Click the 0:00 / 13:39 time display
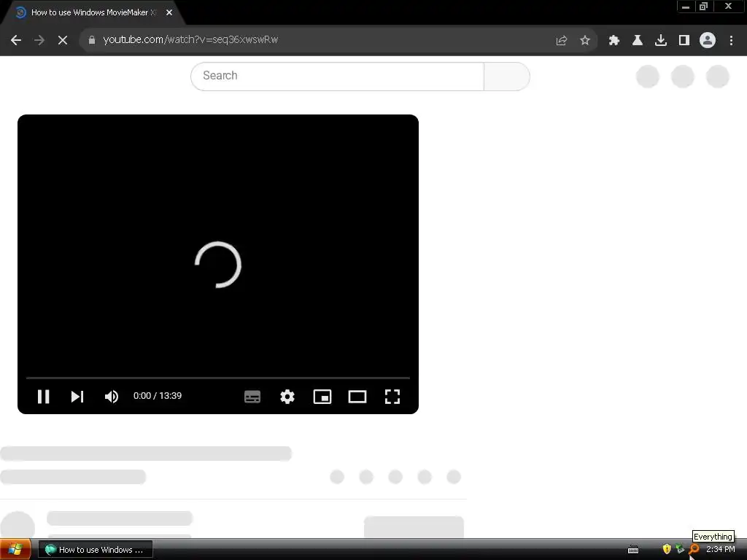 [158, 396]
